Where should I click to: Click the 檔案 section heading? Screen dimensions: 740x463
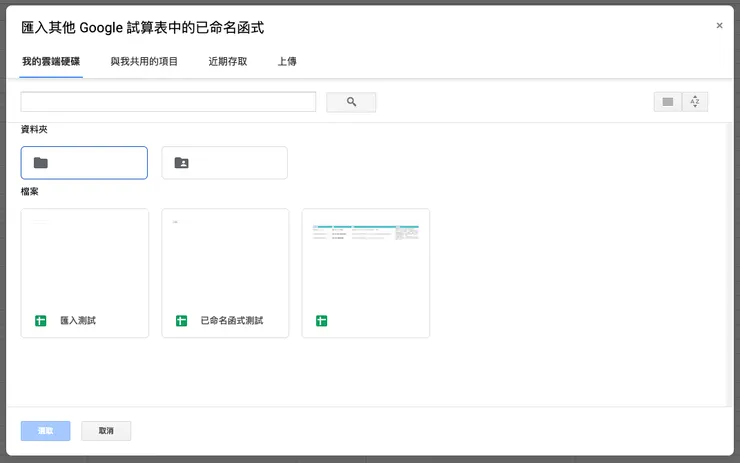click(29, 192)
